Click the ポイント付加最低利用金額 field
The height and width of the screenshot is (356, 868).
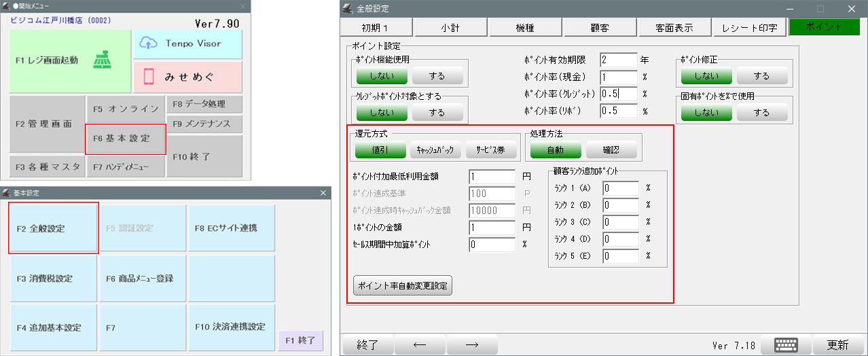(492, 177)
